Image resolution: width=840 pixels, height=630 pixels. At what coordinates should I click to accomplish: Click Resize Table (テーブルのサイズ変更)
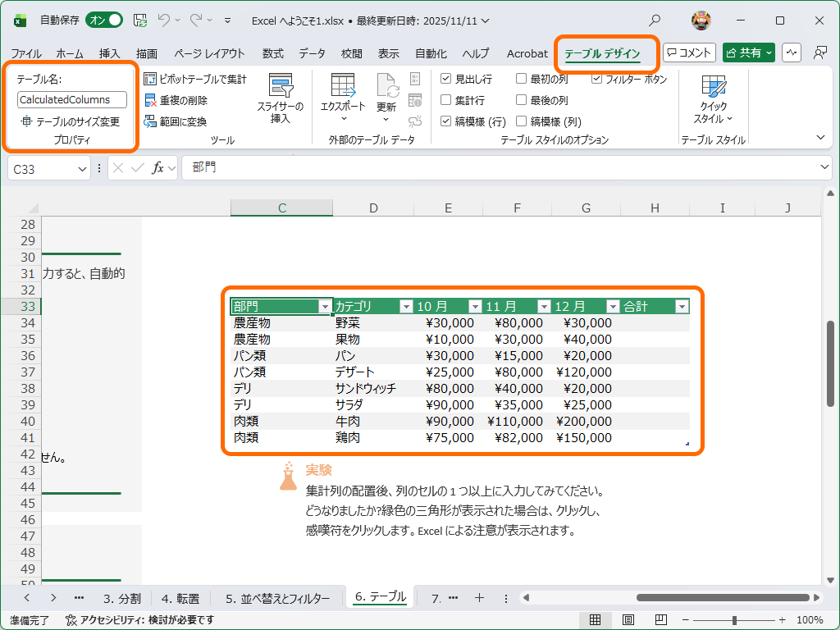click(x=71, y=121)
